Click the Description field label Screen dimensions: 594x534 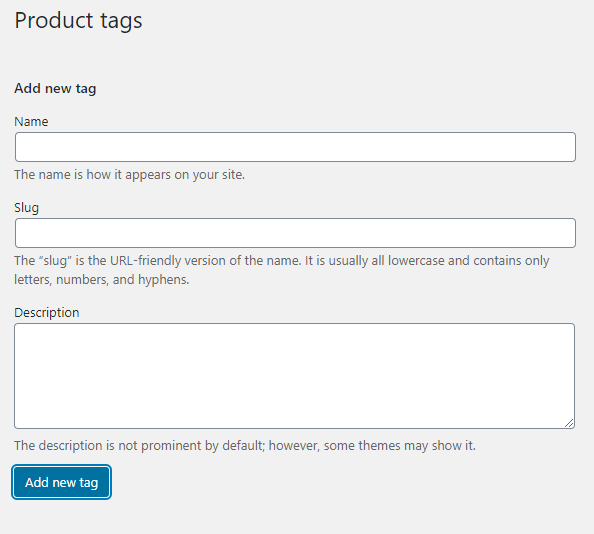pyautogui.click(x=47, y=312)
